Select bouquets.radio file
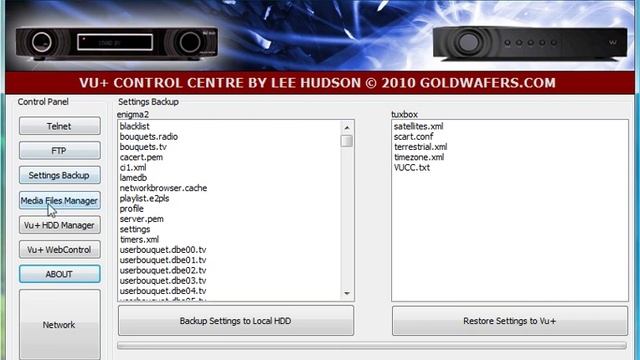The width and height of the screenshot is (640, 360). pyautogui.click(x=149, y=136)
